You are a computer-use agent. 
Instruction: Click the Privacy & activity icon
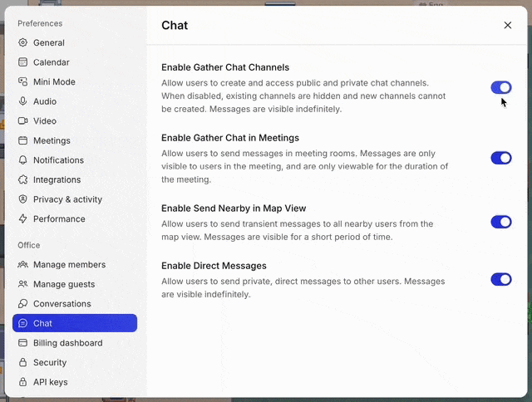tap(22, 199)
